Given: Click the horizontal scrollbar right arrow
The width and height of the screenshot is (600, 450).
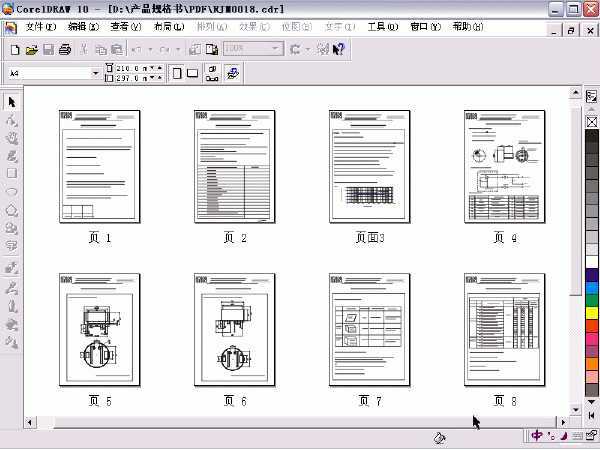Looking at the screenshot, I should [563, 422].
